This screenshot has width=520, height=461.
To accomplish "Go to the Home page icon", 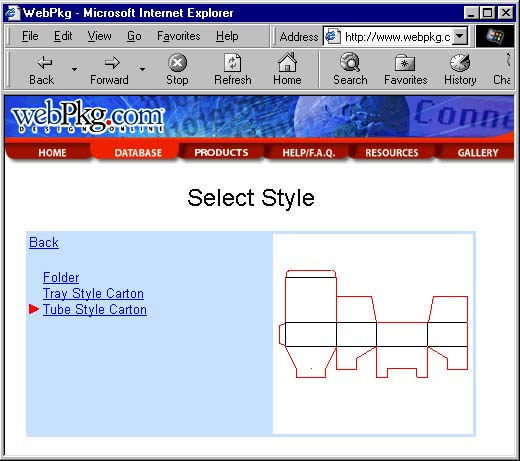I will click(287, 62).
